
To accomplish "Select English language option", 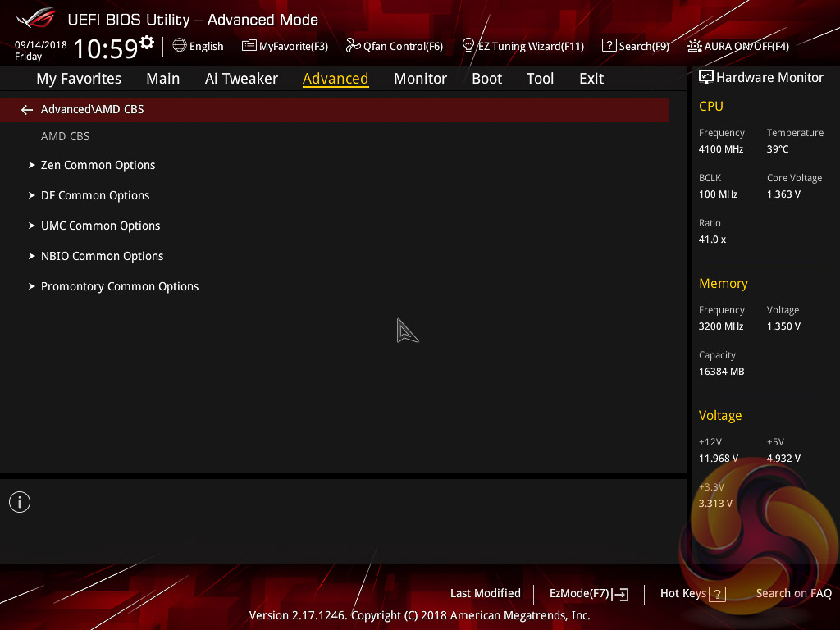I will click(x=206, y=46).
